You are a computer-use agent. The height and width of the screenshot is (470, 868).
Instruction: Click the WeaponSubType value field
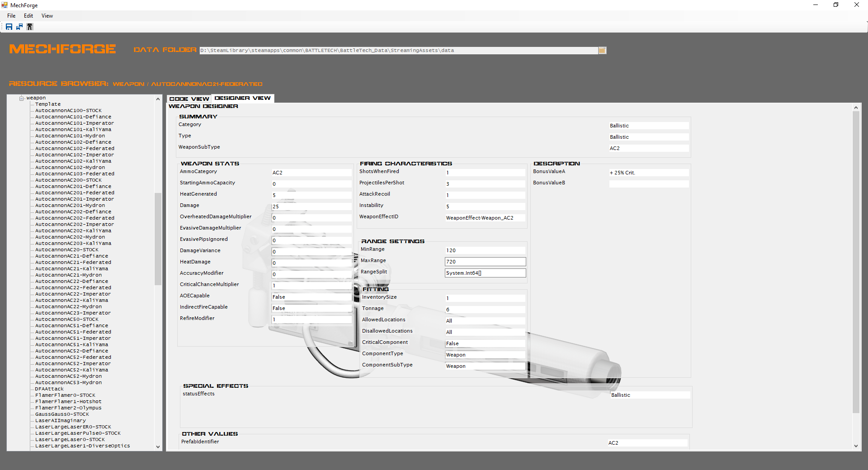point(649,148)
